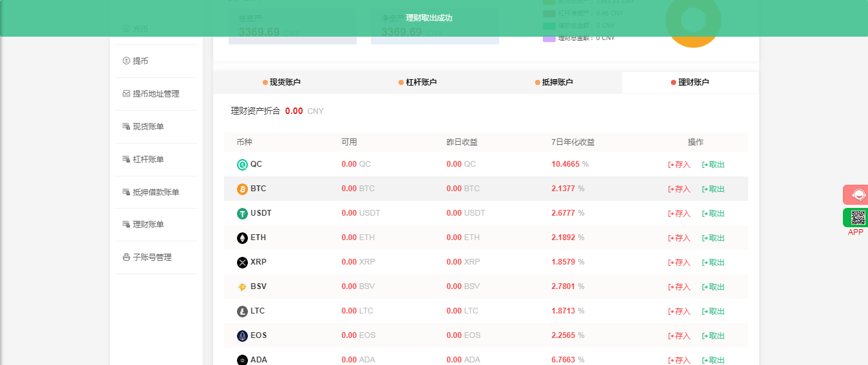The height and width of the screenshot is (365, 868).
Task: Select the 理财账户 tab
Action: pos(690,82)
